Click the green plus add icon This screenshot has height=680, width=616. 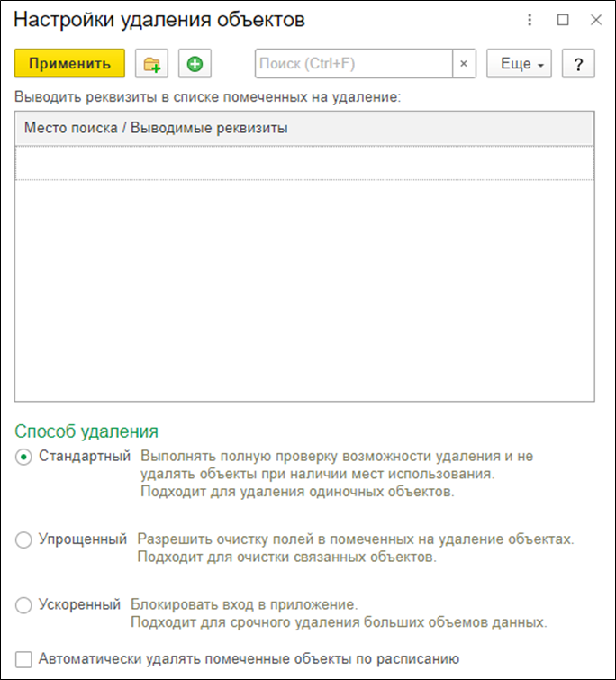(195, 64)
